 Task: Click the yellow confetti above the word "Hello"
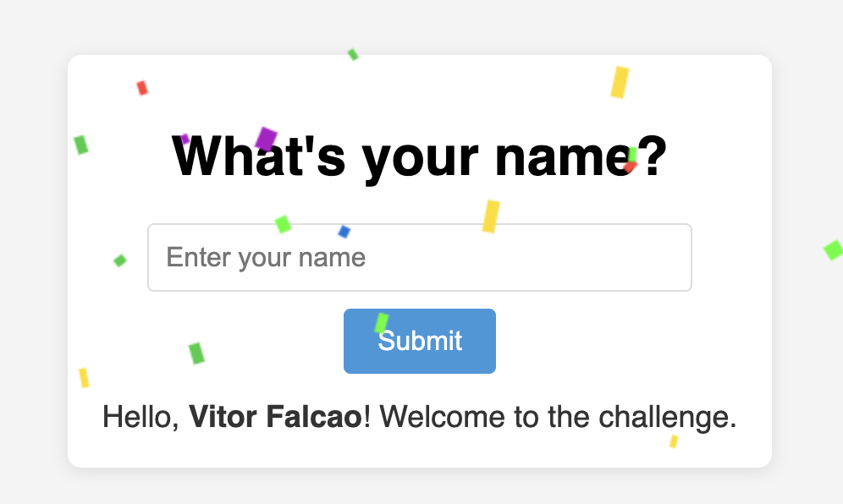tap(84, 378)
